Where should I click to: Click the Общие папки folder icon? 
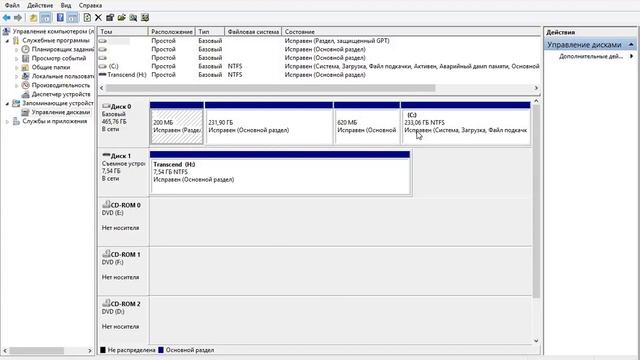(25, 67)
